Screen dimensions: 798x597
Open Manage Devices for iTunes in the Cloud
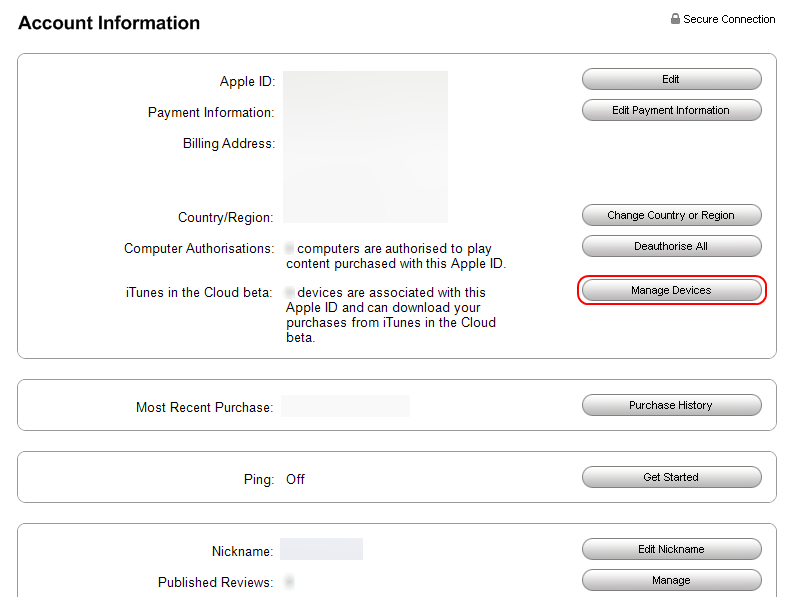[671, 290]
